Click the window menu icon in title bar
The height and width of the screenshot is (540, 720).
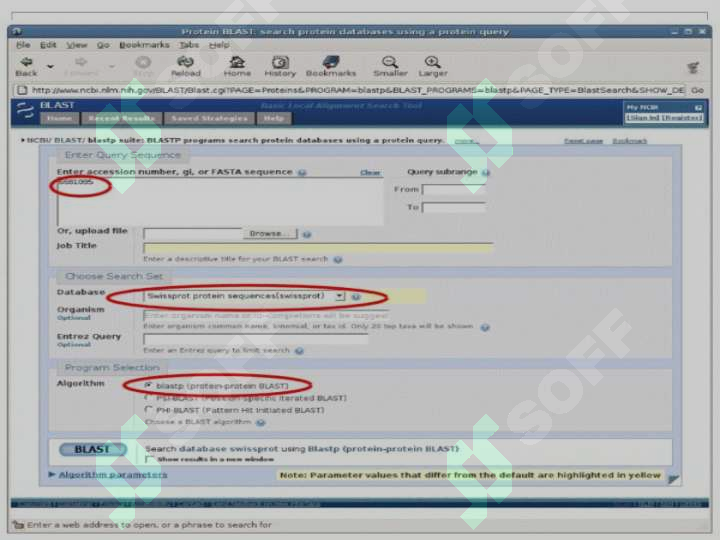click(17, 31)
